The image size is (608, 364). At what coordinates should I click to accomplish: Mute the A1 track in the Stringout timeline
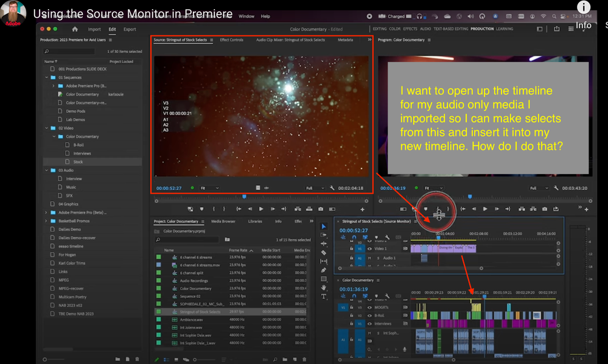pos(369,258)
